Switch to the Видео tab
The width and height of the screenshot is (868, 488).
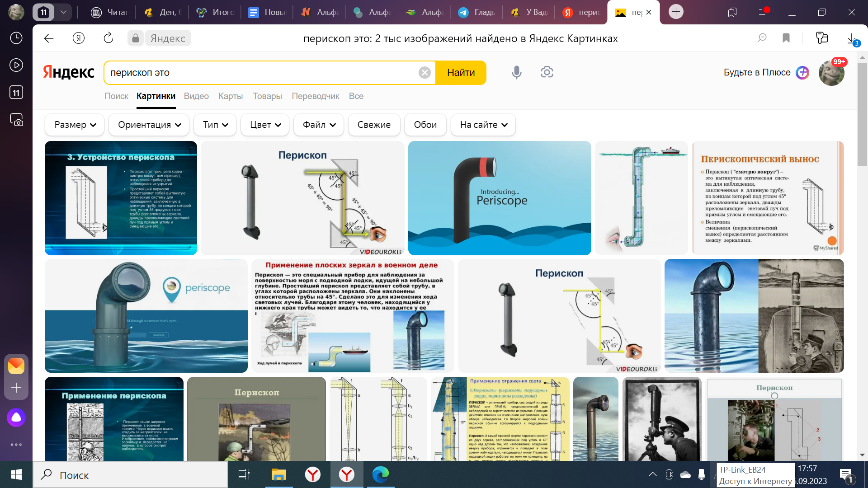(x=196, y=96)
